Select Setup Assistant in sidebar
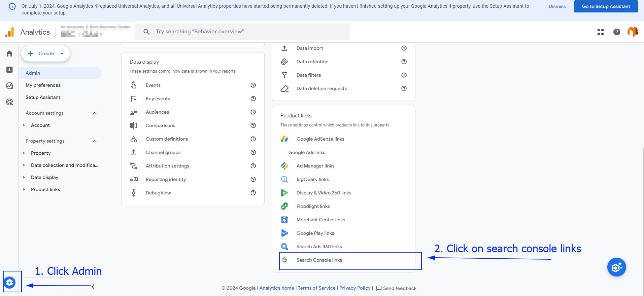 (x=43, y=97)
